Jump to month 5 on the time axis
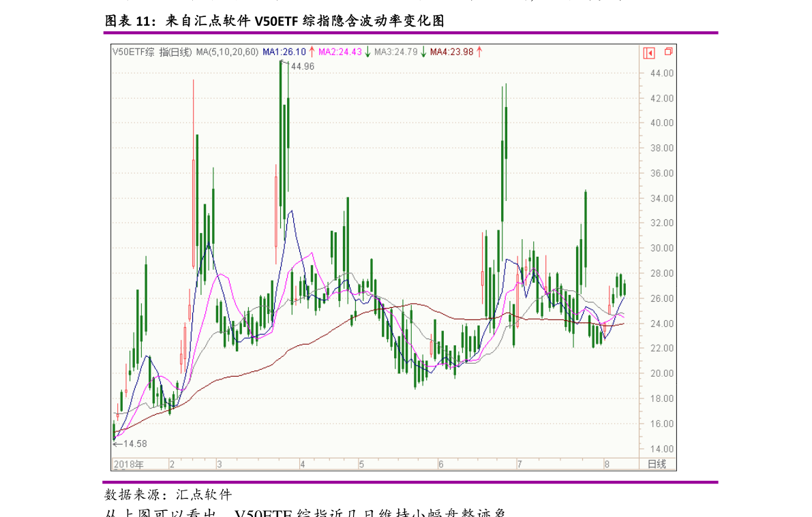Image resolution: width=812 pixels, height=517 pixels. pos(362,465)
